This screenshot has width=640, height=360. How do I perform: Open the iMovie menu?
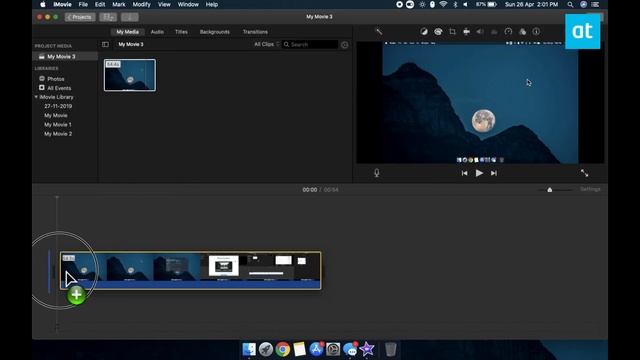[62, 4]
